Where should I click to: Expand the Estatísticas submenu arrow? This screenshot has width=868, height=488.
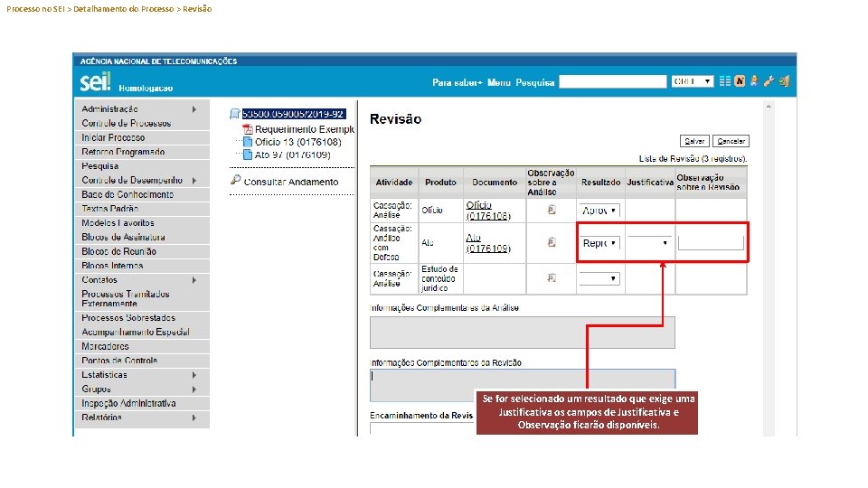point(193,374)
